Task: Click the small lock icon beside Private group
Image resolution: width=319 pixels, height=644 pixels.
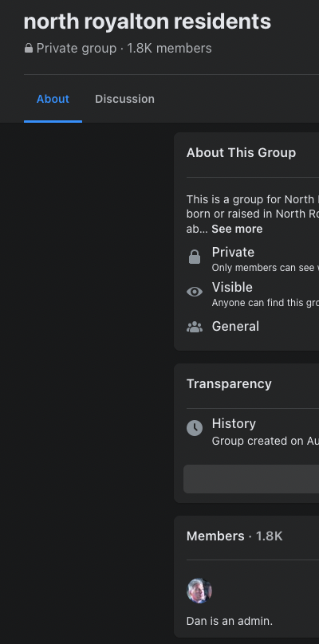Action: point(29,49)
